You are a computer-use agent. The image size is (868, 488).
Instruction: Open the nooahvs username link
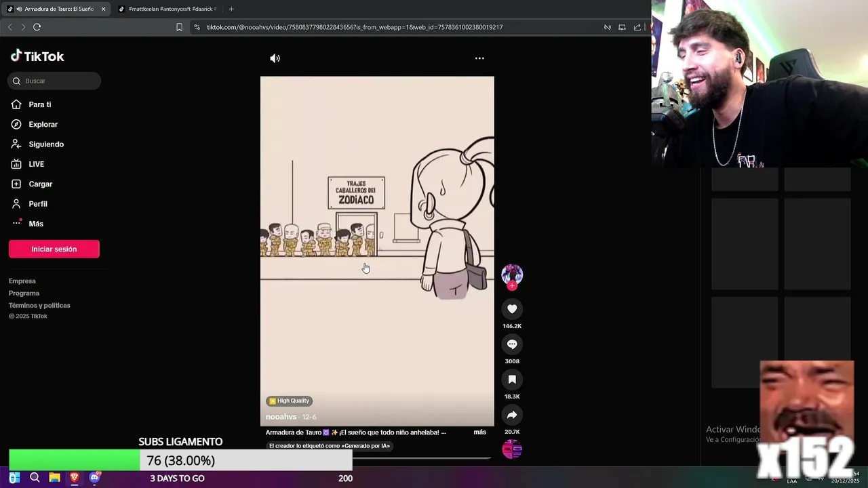(x=281, y=417)
